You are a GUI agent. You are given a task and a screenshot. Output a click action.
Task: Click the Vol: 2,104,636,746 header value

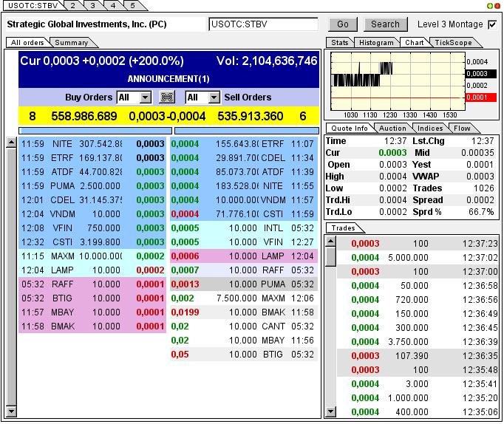267,61
